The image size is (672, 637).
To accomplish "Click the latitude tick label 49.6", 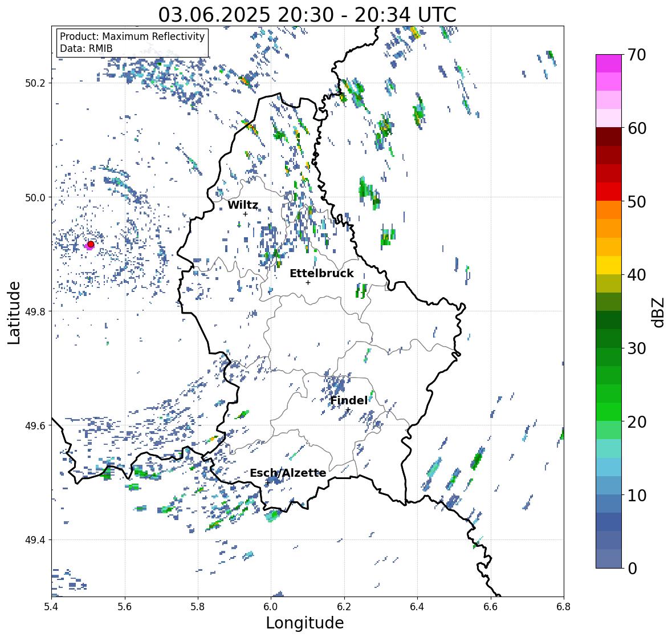I will pyautogui.click(x=35, y=425).
